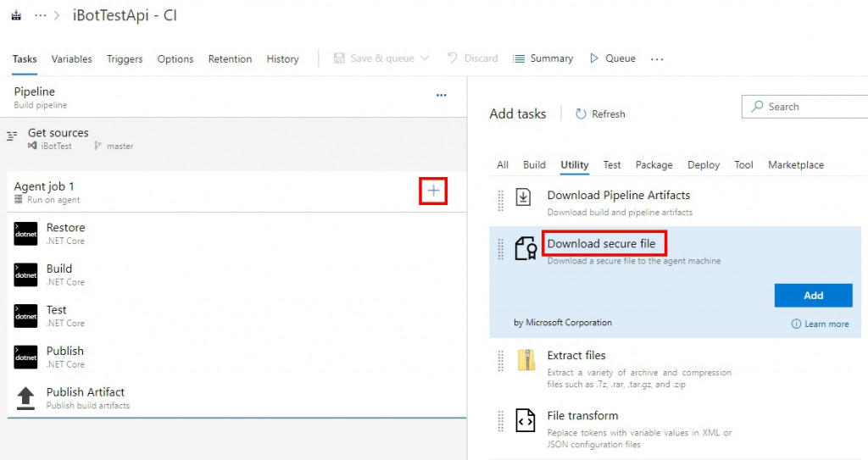Grab the Download secure file drag handle

click(500, 249)
